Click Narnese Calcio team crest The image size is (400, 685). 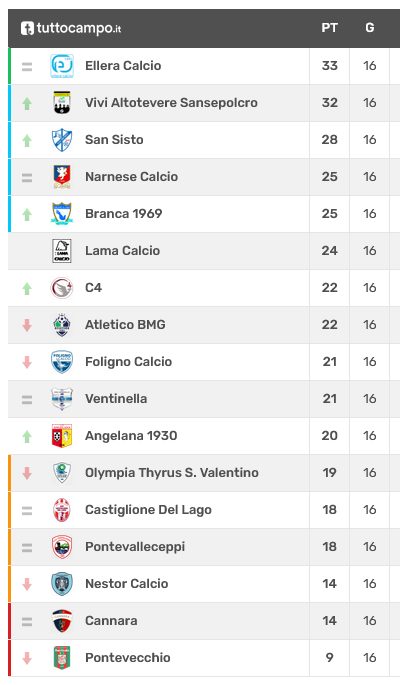[x=62, y=176]
